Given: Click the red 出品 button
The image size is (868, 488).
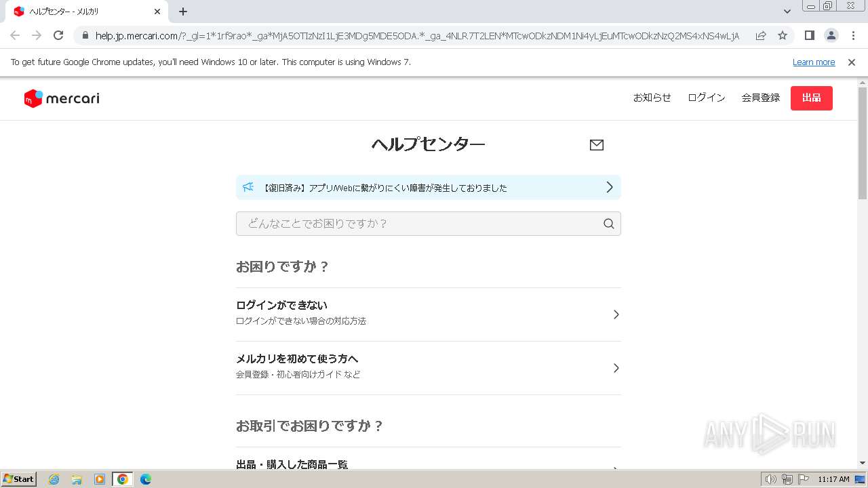Looking at the screenshot, I should pyautogui.click(x=812, y=98).
